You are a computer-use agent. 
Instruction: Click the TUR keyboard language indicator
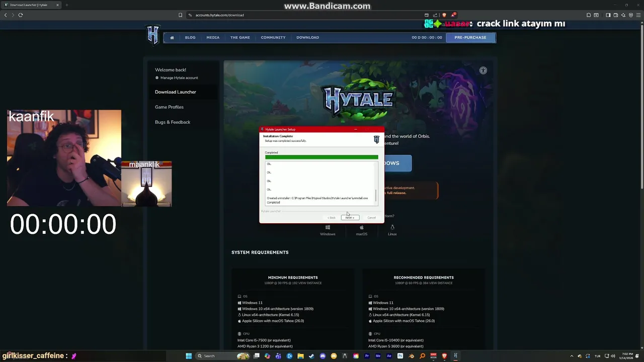pyautogui.click(x=598, y=356)
